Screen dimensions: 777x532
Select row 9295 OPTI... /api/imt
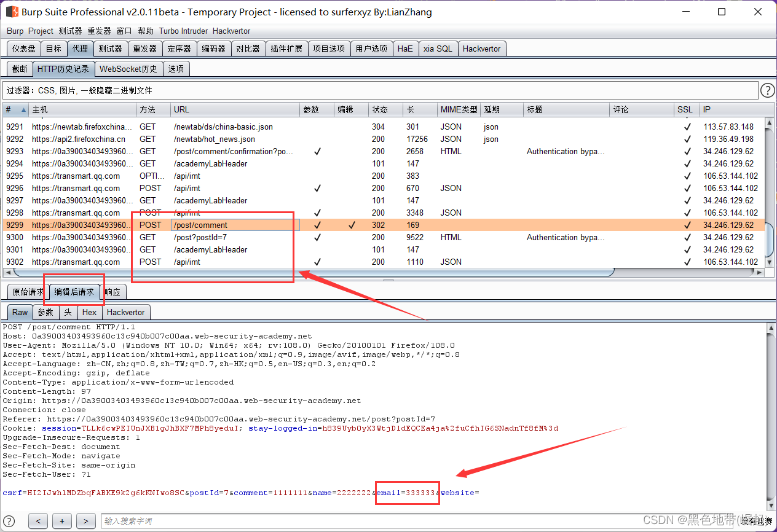[x=383, y=176]
